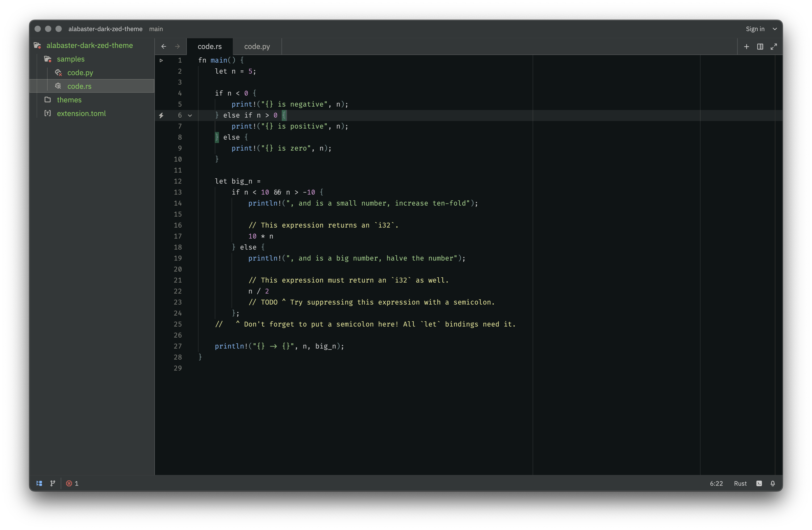Open the terminal panel icon
This screenshot has width=812, height=530.
(x=759, y=483)
